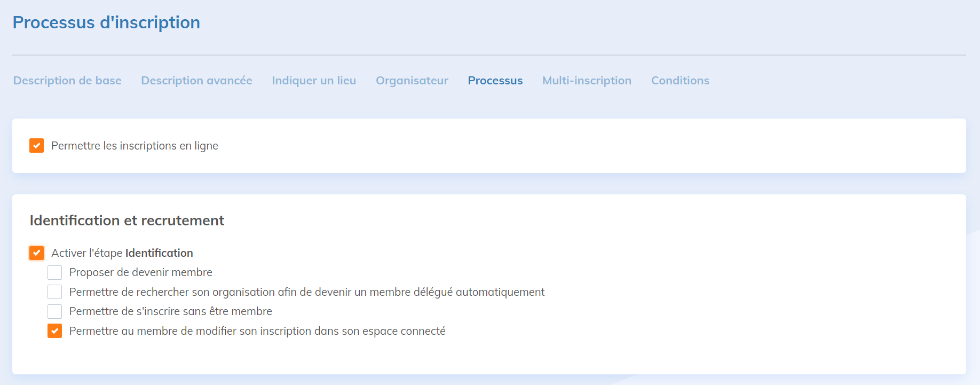Open the Multi-inscription tab
Image resolution: width=980 pixels, height=385 pixels.
coord(587,81)
